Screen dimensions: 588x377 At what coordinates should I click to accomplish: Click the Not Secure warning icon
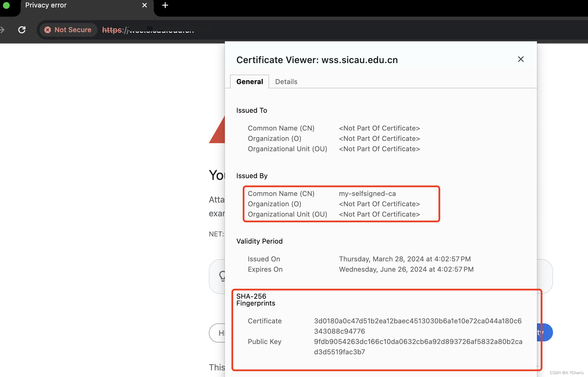pos(48,30)
